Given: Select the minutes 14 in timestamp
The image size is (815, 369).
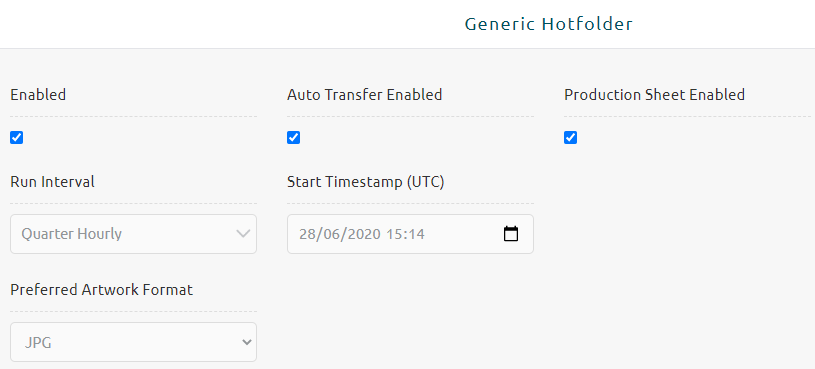Looking at the screenshot, I should coord(416,234).
